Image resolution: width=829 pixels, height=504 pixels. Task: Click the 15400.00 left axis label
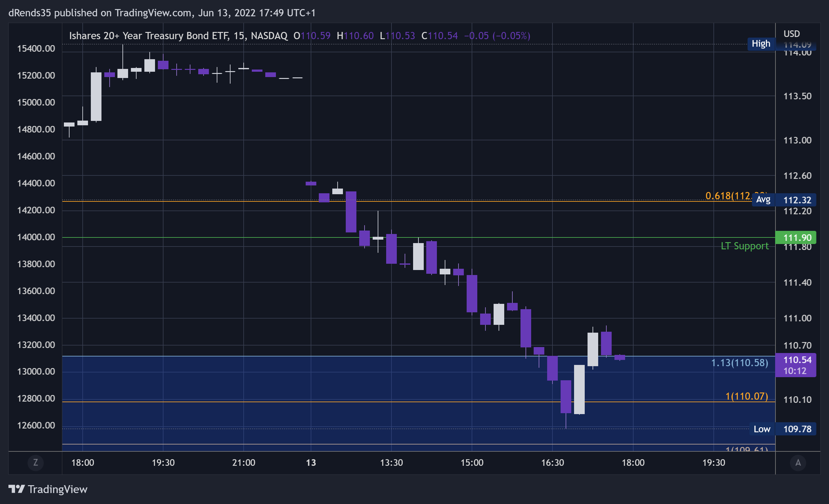tap(36, 49)
